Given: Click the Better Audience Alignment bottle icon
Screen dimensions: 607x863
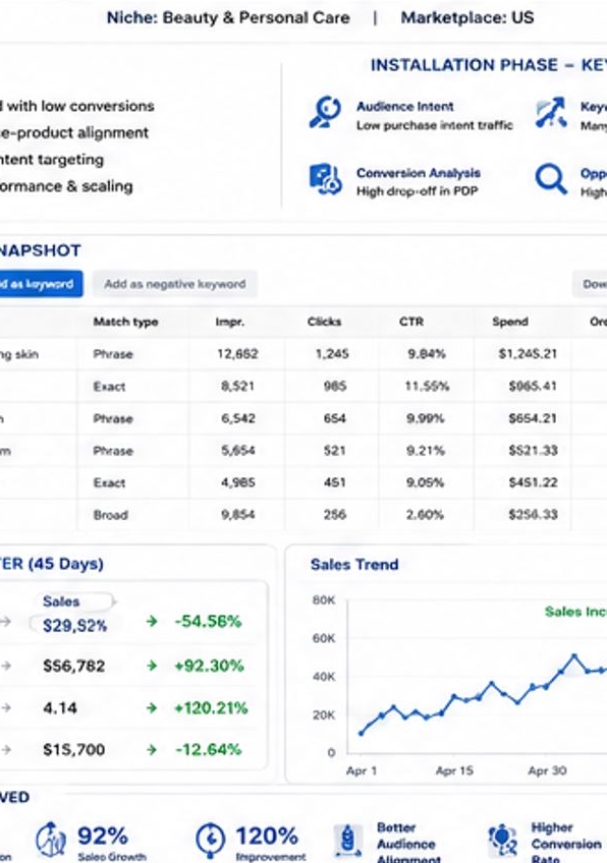Looking at the screenshot, I should click(347, 840).
